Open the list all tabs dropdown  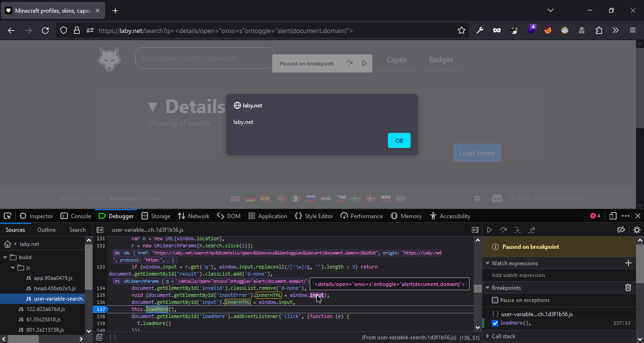[551, 10]
